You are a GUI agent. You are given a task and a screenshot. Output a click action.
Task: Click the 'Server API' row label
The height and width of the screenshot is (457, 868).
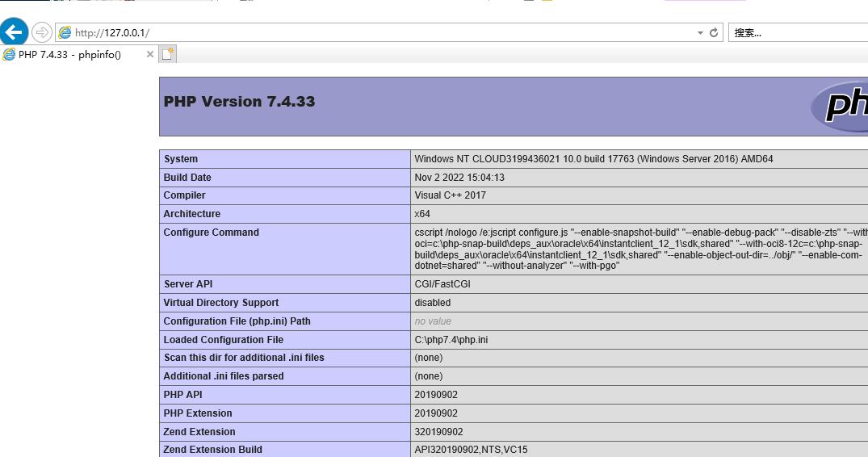[x=188, y=284]
